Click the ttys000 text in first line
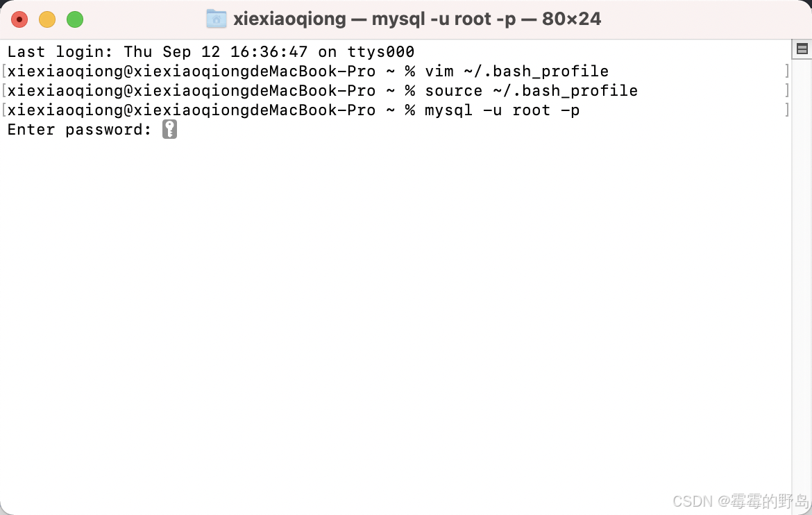 pyautogui.click(x=382, y=51)
